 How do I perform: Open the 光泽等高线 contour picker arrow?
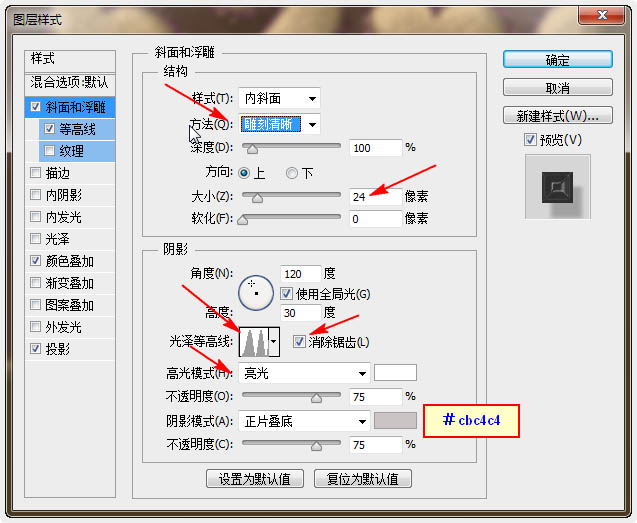(274, 342)
